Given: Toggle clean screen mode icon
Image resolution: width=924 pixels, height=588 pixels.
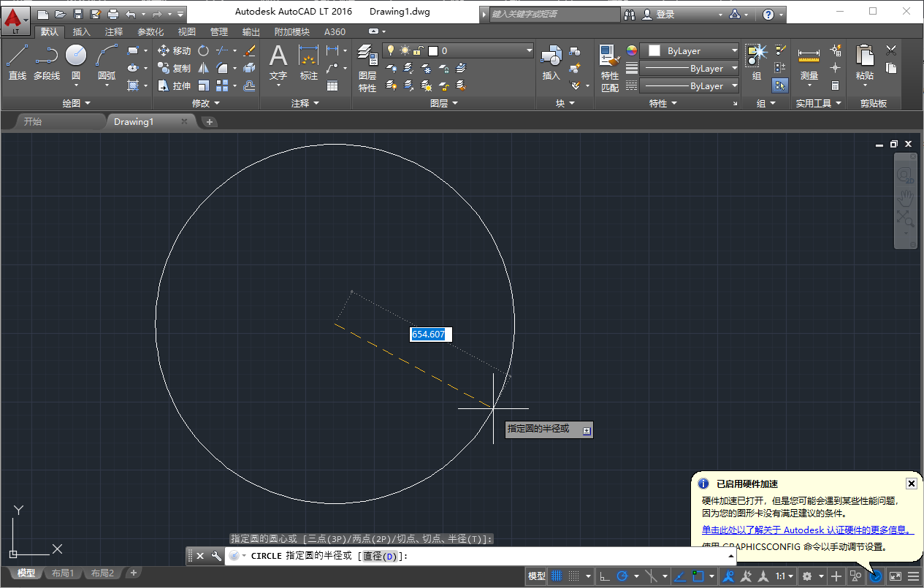Looking at the screenshot, I should click(896, 576).
